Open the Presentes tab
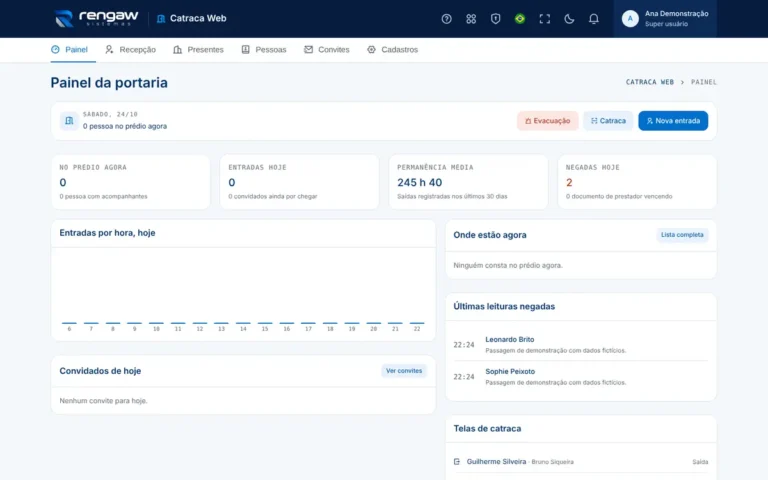 [198, 49]
